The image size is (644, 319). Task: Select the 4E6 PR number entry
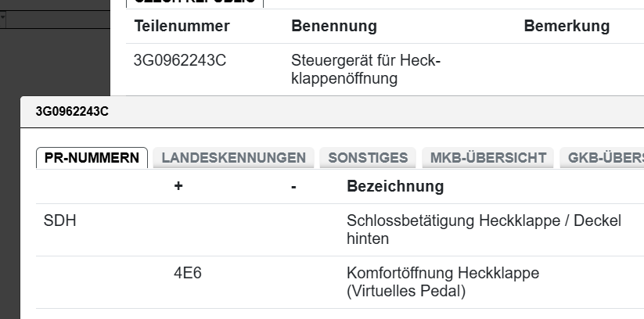coord(187,274)
